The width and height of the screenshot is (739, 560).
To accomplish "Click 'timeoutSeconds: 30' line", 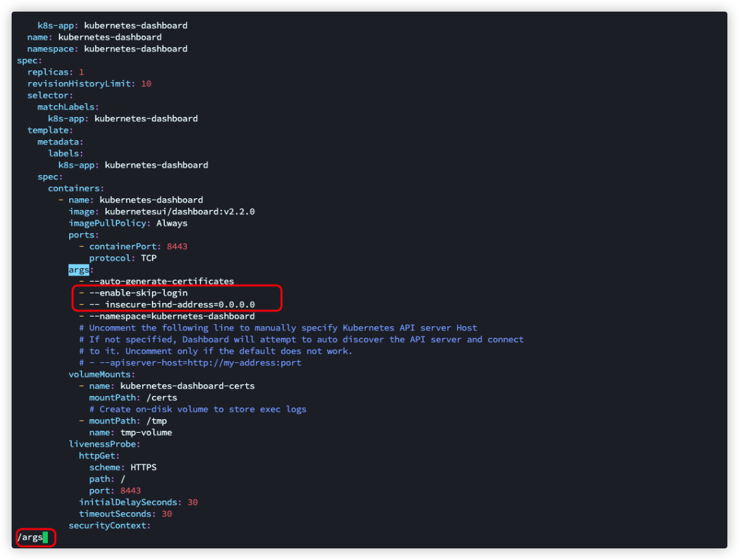I will pos(125,514).
